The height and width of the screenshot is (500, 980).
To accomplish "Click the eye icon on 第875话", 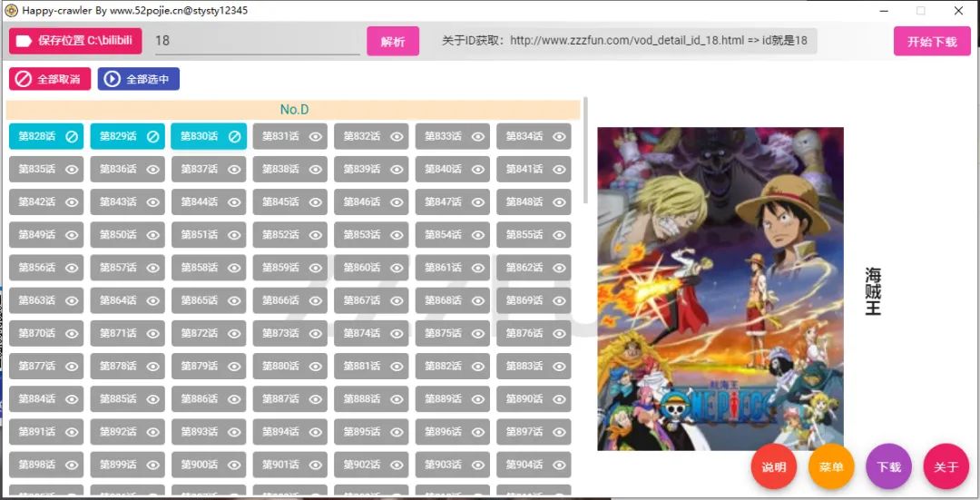I will (478, 334).
